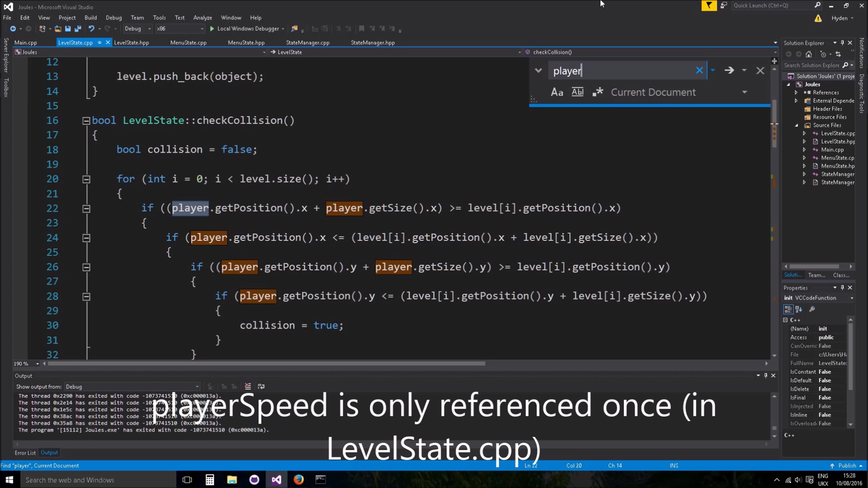Toggle Match Case in find box
This screenshot has height=488, width=868.
[557, 92]
